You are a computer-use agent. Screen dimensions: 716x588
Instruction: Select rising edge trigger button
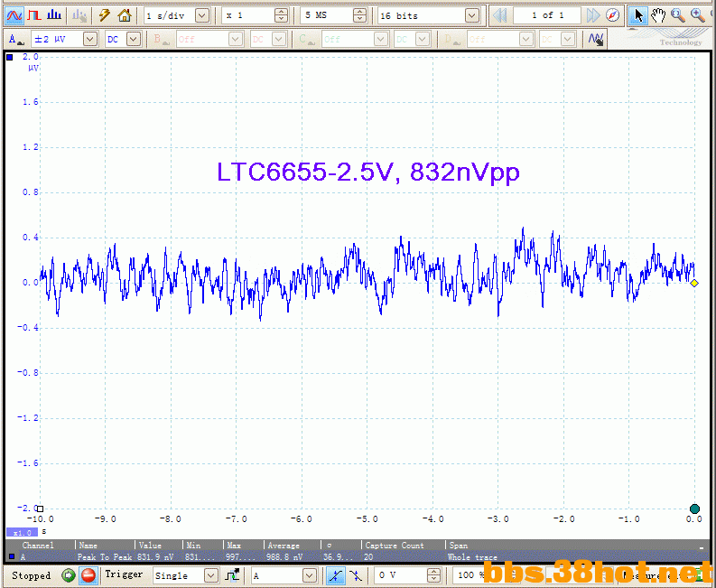coord(336,575)
